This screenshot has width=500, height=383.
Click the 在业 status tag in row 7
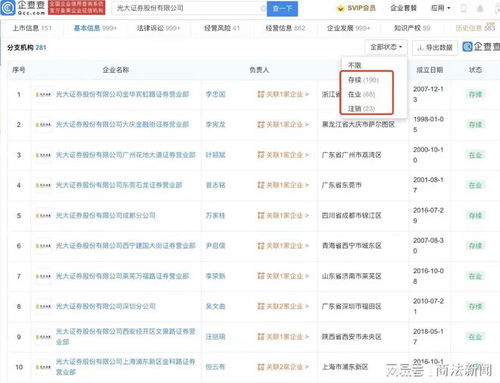point(475,276)
